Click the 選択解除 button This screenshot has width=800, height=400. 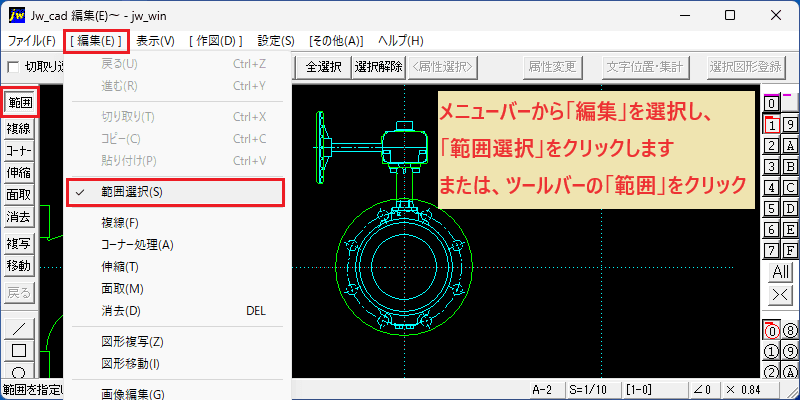(379, 67)
